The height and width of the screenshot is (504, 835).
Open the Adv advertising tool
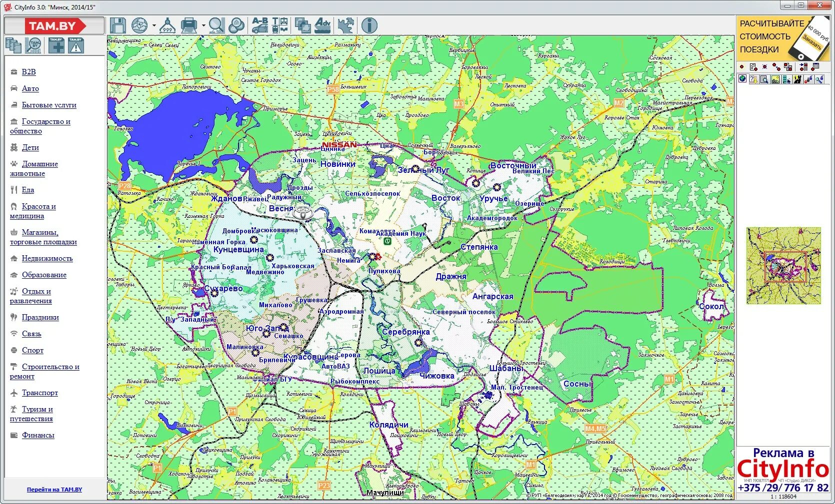pos(322,25)
